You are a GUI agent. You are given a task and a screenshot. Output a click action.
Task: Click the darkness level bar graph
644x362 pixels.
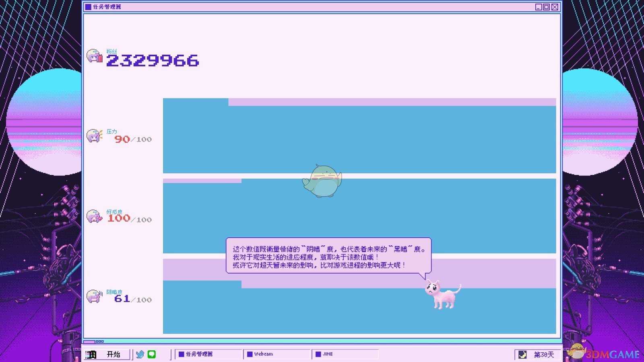click(x=359, y=310)
